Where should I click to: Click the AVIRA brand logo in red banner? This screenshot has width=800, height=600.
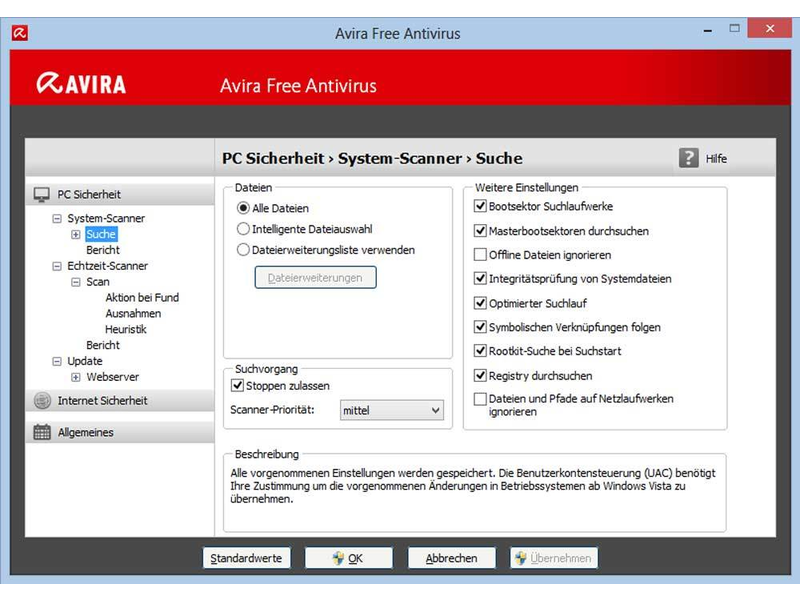81,84
